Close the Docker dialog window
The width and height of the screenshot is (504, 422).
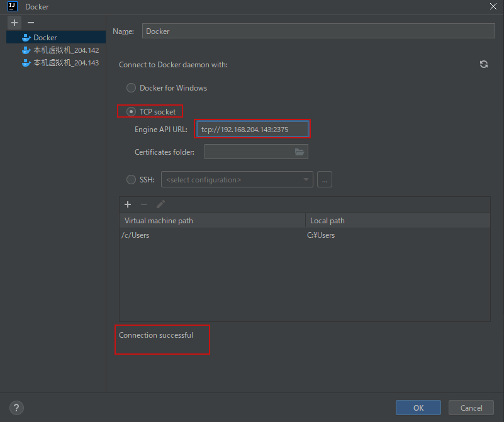[x=493, y=6]
